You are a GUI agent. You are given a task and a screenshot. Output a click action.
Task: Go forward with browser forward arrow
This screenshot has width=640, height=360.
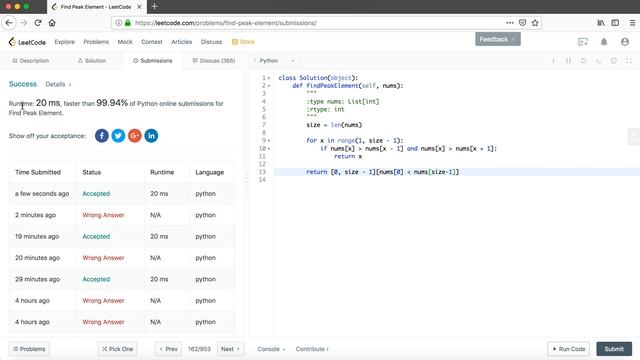(23, 23)
